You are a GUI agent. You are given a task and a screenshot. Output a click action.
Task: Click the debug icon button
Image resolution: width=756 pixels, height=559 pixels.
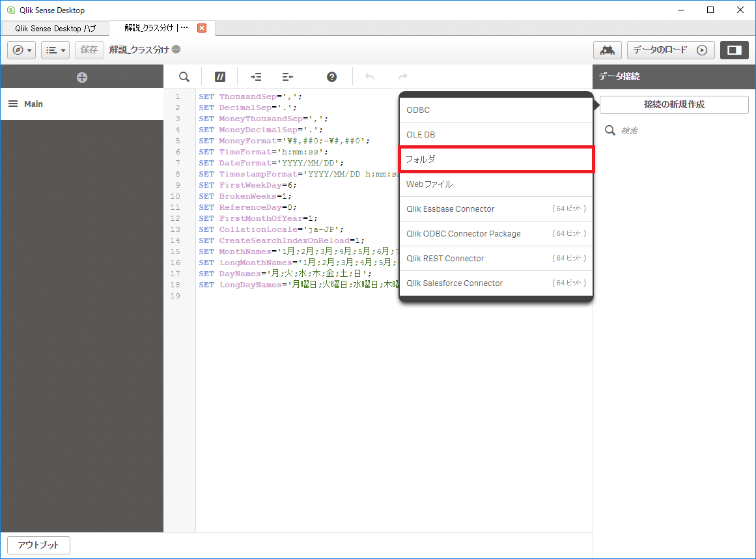pyautogui.click(x=607, y=50)
